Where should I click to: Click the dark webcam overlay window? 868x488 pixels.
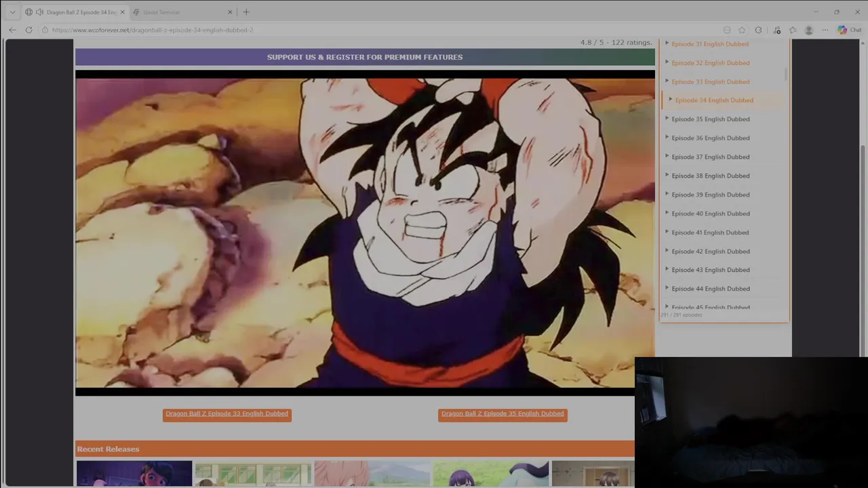751,421
